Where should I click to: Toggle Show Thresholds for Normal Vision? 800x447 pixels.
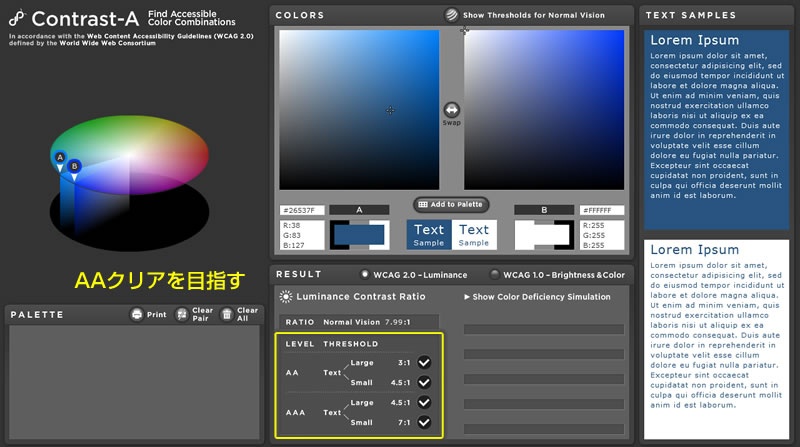pos(452,15)
